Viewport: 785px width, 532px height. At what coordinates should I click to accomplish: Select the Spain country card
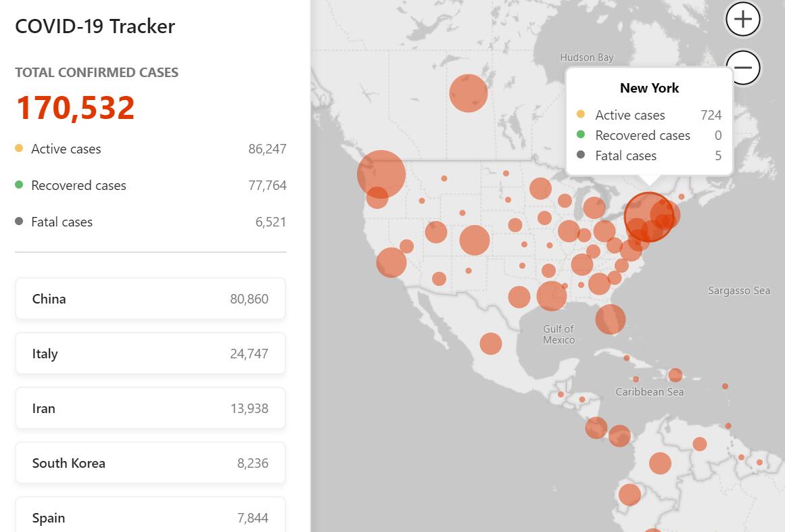click(150, 517)
